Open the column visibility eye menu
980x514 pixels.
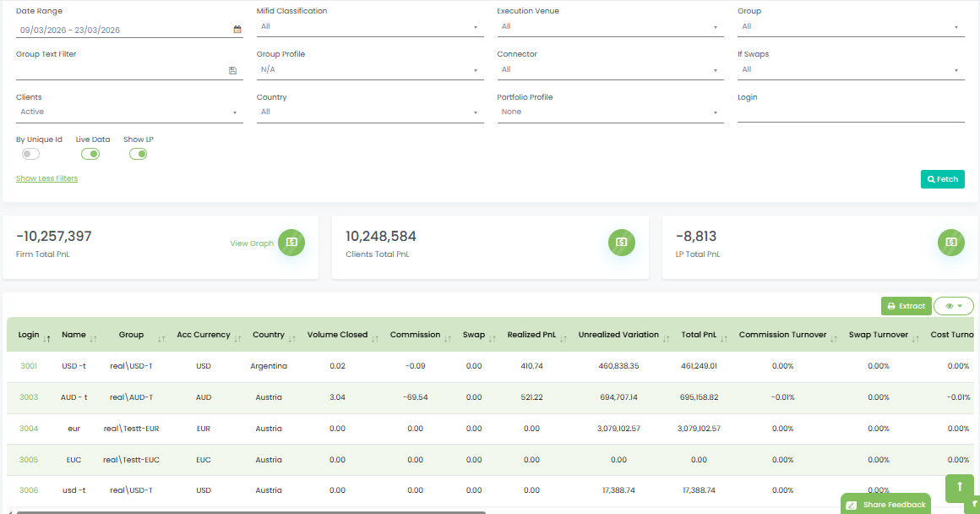[954, 306]
